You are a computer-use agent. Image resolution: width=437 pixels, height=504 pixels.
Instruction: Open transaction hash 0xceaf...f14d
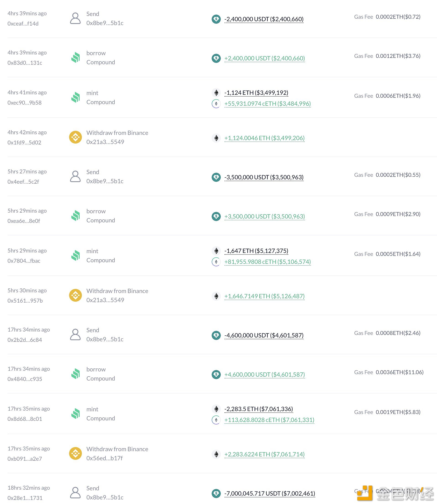click(x=23, y=24)
